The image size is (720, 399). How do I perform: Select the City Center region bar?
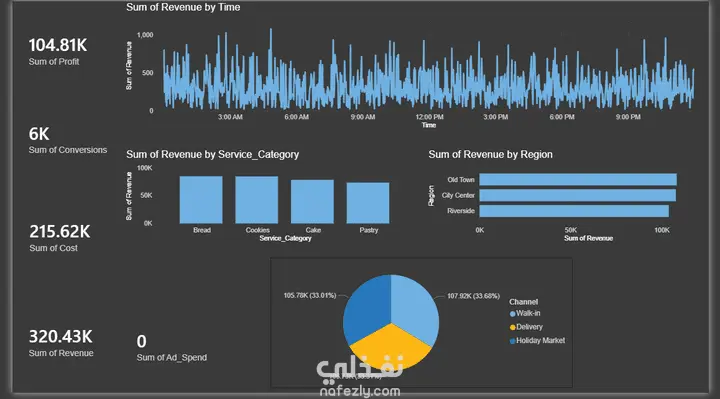click(578, 195)
